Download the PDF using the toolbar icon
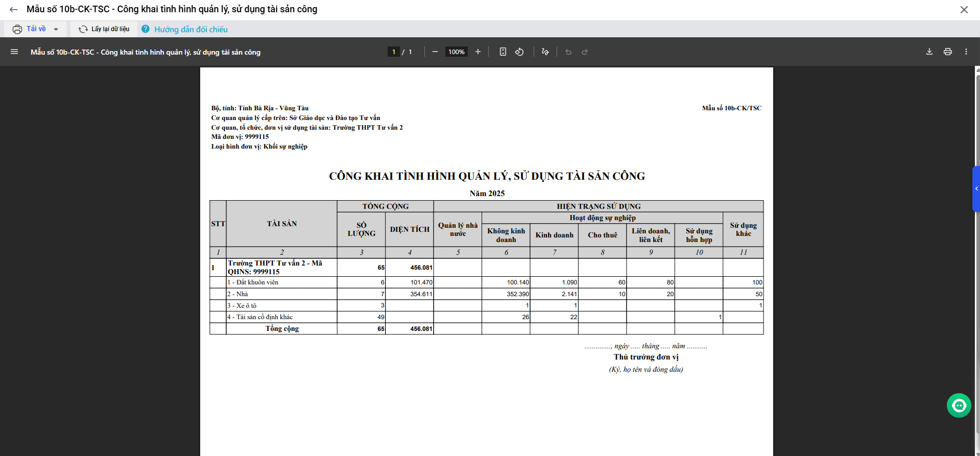The width and height of the screenshot is (980, 456). click(929, 52)
